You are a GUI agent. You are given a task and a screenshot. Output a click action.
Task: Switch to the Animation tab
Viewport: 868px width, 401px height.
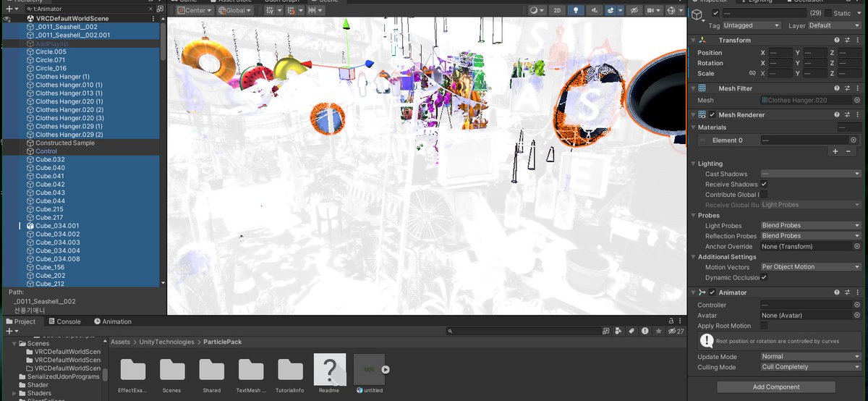[x=113, y=321]
